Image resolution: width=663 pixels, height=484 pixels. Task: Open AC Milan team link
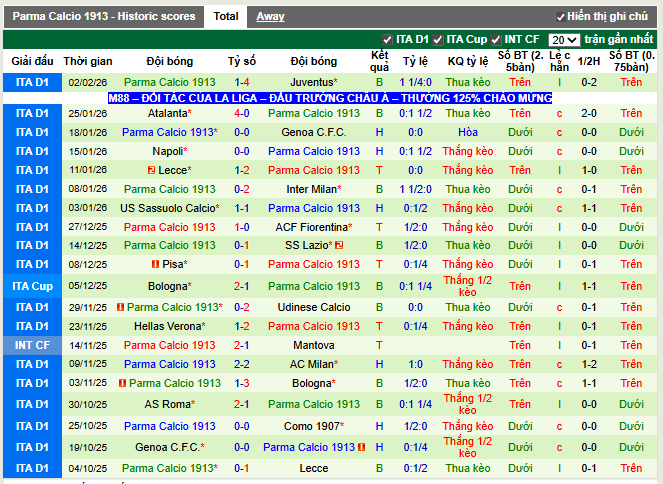(x=312, y=364)
